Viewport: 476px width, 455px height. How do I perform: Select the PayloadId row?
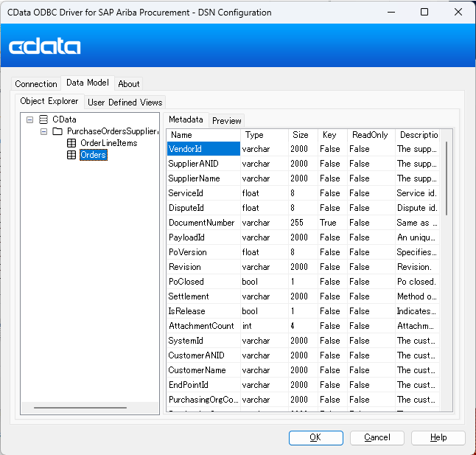[303, 237]
